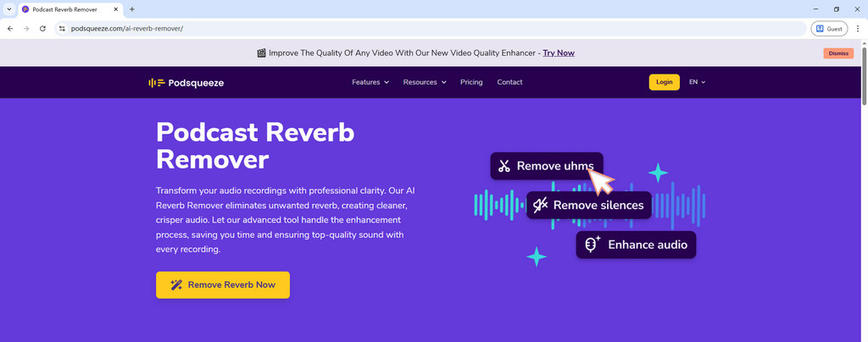
Task: Go to the Pricing page
Action: (x=471, y=82)
